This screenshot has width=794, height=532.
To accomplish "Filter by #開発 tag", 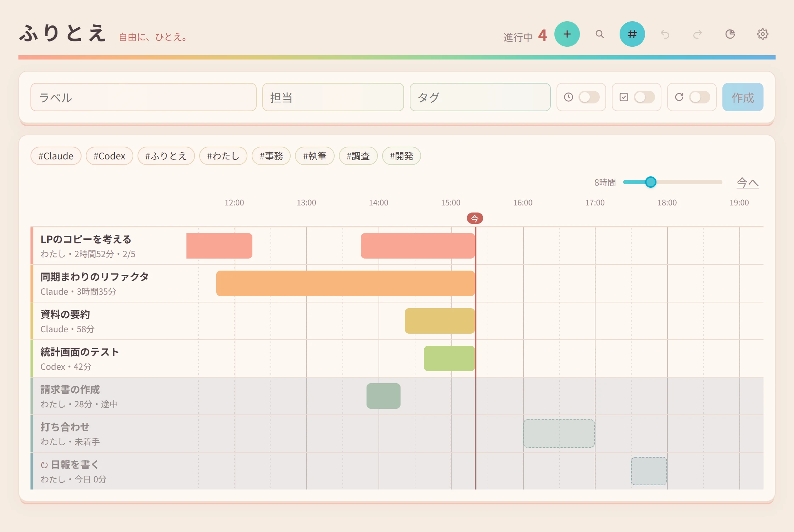I will pos(401,156).
